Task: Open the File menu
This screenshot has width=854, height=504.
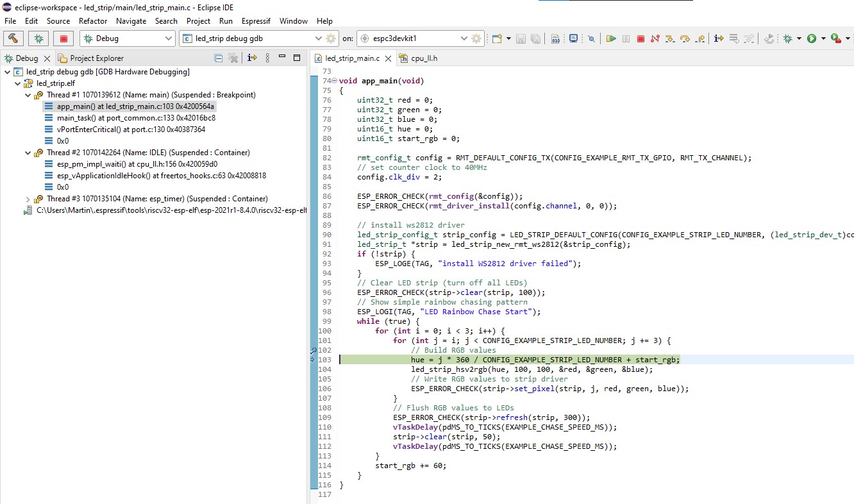Action: click(10, 21)
